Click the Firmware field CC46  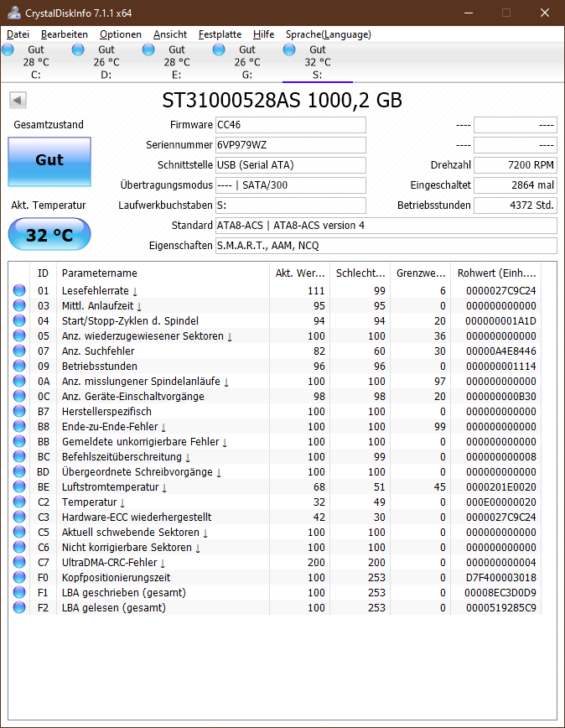point(291,125)
